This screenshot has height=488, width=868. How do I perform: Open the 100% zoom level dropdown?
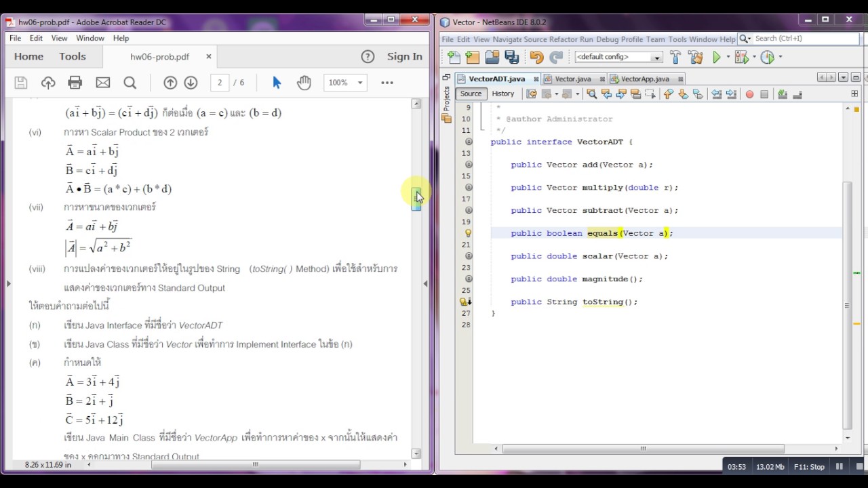[x=345, y=83]
